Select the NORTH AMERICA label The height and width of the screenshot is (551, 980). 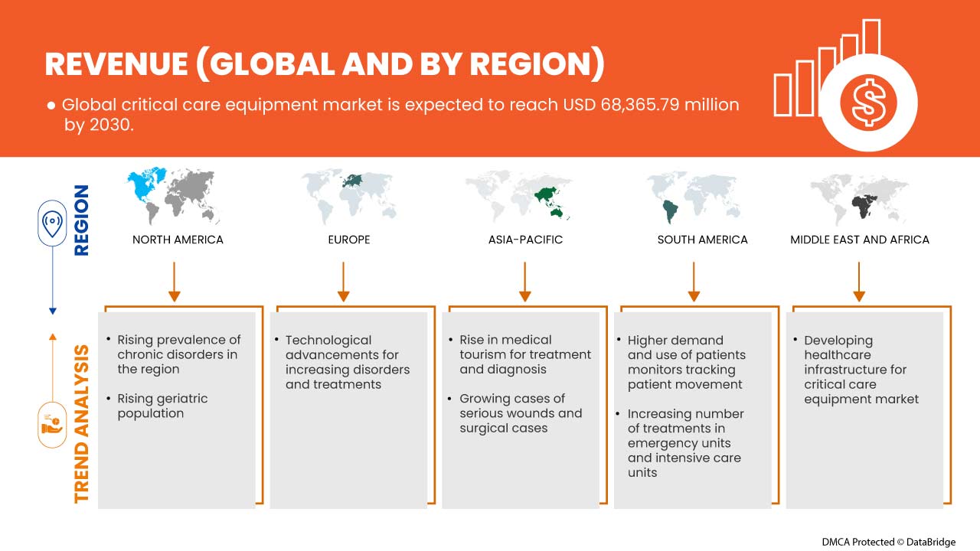tap(178, 240)
